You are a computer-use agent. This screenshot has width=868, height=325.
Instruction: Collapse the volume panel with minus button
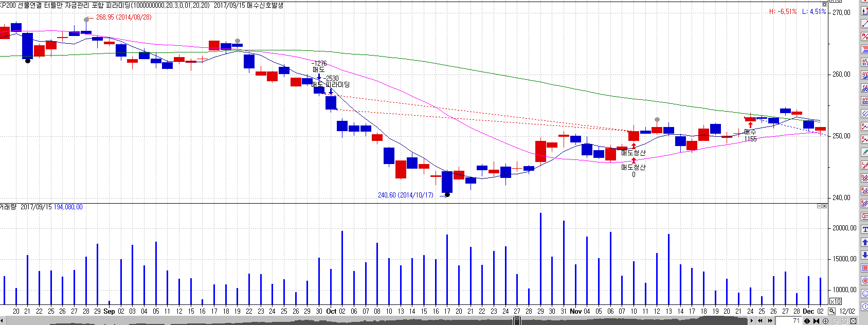click(820, 206)
